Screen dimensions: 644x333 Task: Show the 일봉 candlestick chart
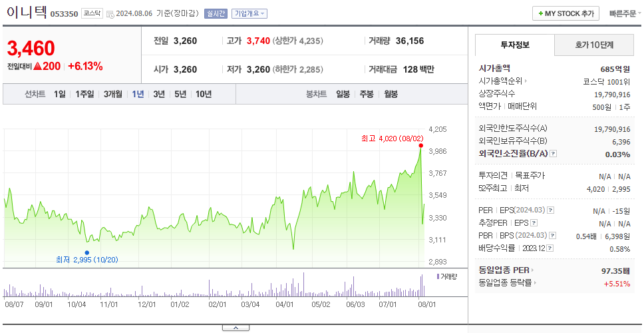pos(343,94)
